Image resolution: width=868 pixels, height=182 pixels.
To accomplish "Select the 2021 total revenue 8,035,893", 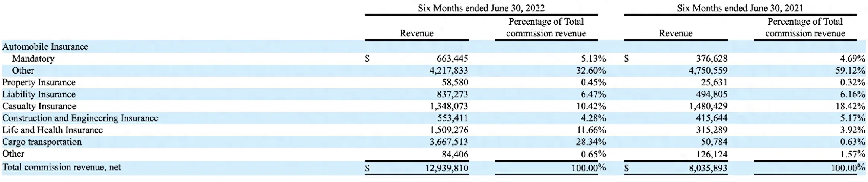I will tap(708, 168).
